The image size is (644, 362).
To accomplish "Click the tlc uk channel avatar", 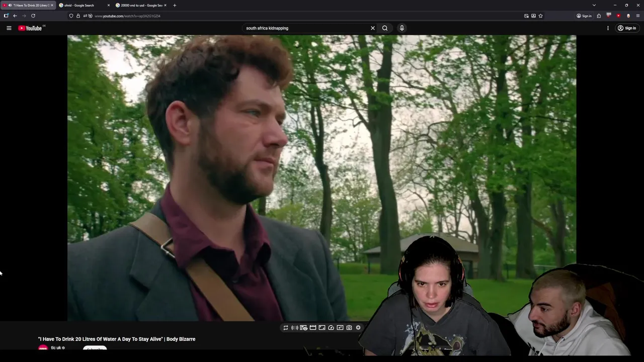I will [43, 348].
